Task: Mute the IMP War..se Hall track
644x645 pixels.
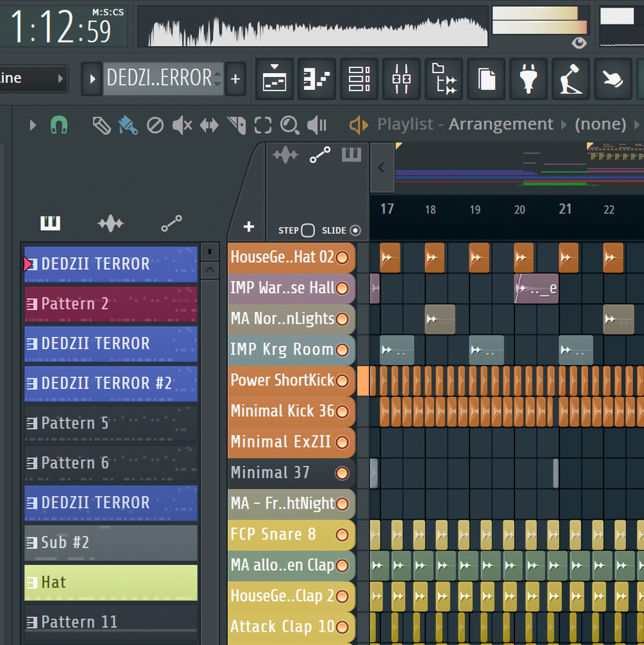Action: coord(342,288)
